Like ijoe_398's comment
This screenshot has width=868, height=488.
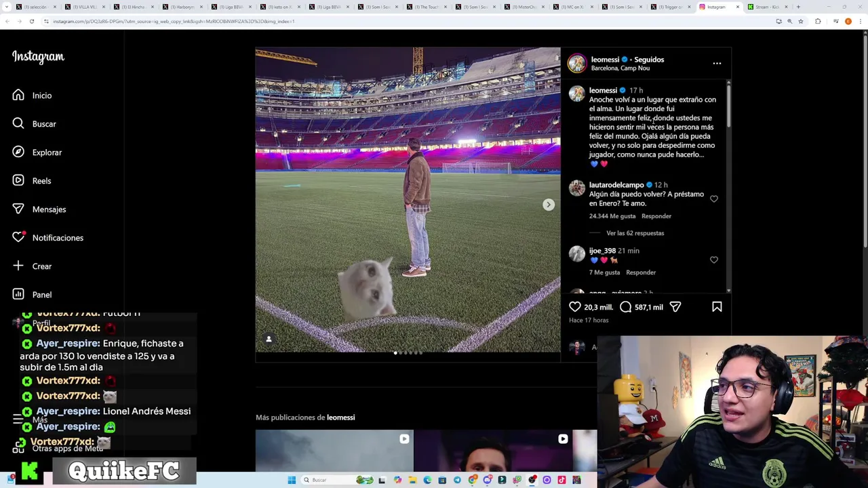pyautogui.click(x=713, y=260)
